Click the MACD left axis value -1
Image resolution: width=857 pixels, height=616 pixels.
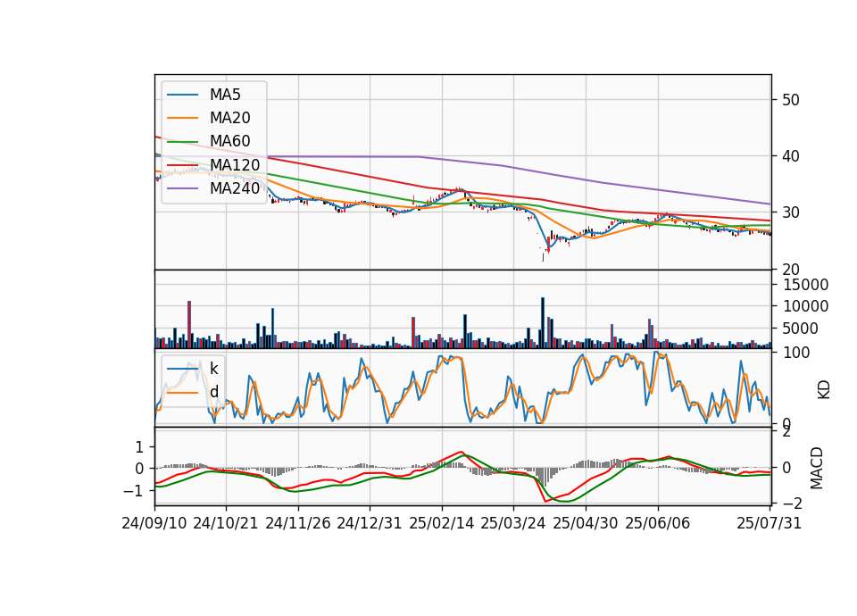pyautogui.click(x=133, y=491)
